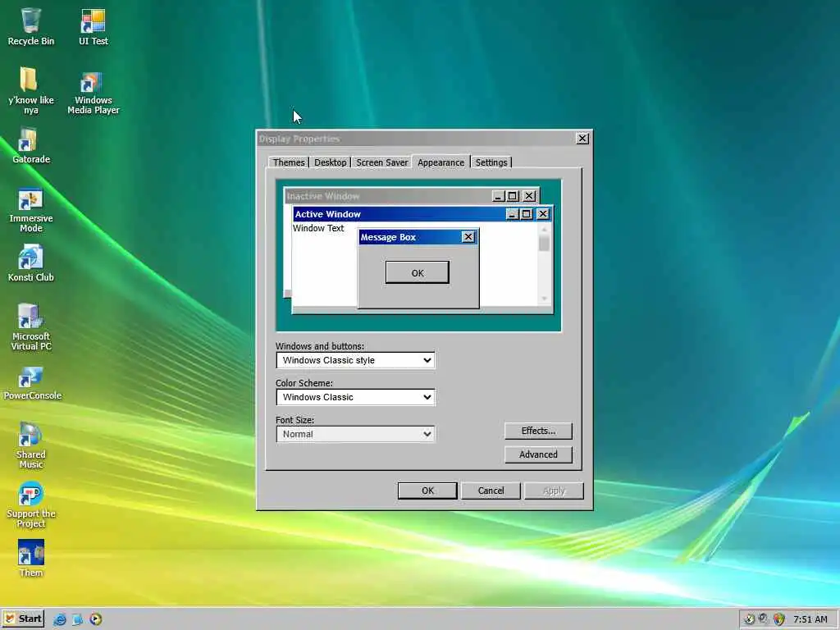Viewport: 840px width, 630px height.
Task: Select the PowerConsole desktop shortcut
Action: [x=32, y=383]
